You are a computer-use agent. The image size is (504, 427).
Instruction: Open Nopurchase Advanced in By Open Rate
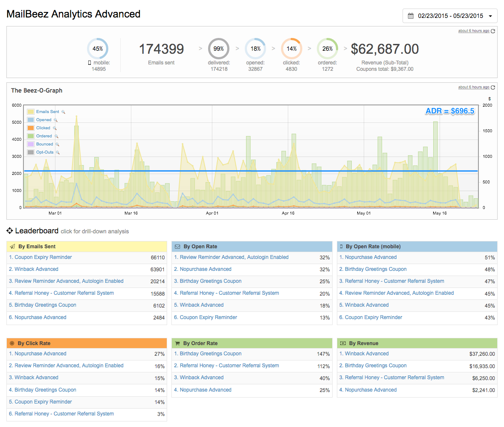click(206, 269)
